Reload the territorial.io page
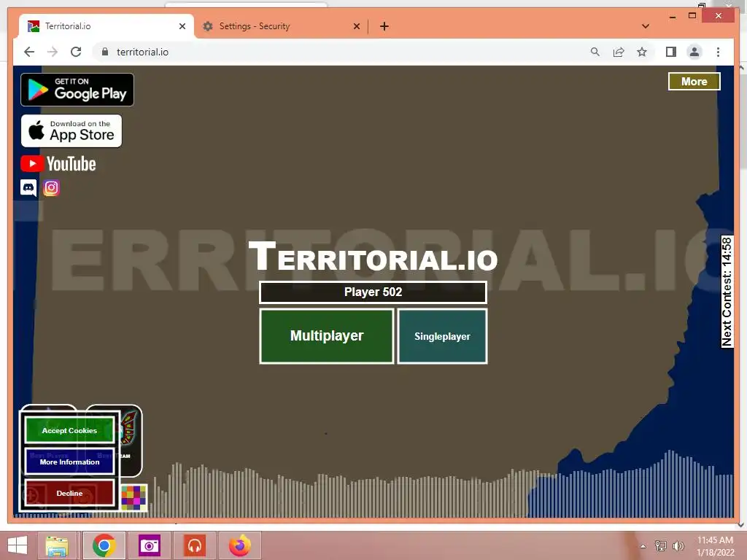This screenshot has width=747, height=560. coord(76,52)
